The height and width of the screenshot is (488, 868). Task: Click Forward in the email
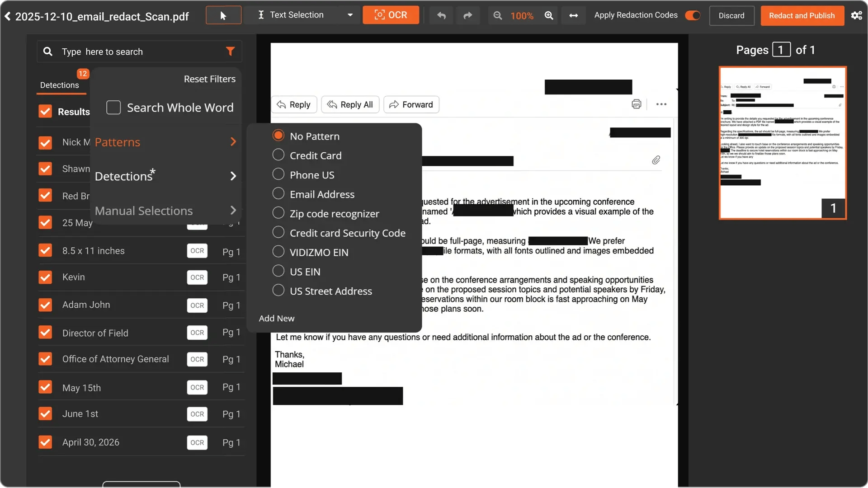click(411, 104)
